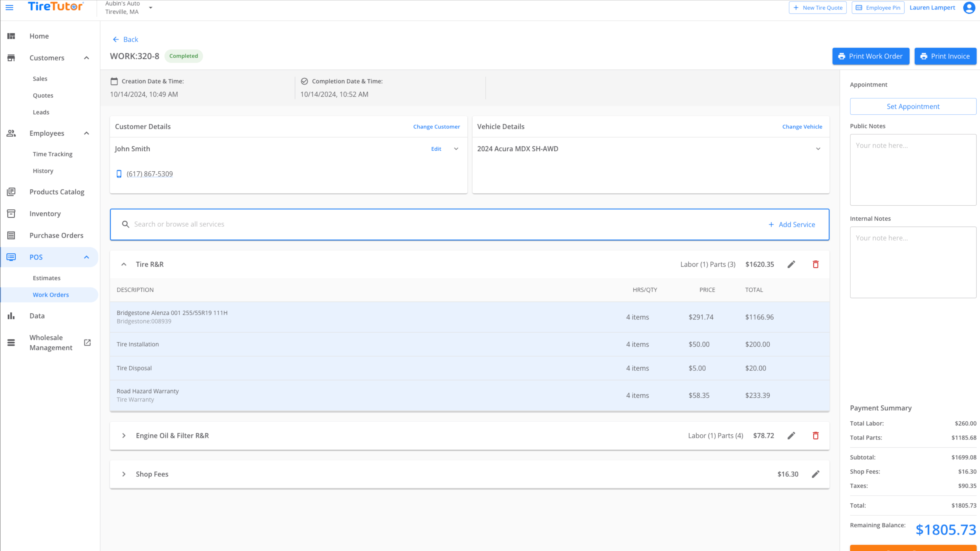Open Estimates under POS

pyautogui.click(x=46, y=278)
